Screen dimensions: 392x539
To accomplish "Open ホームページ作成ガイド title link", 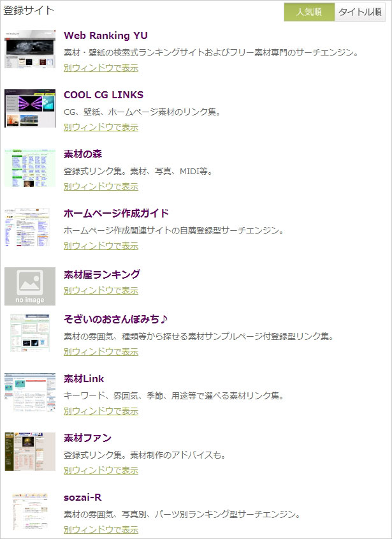I will pyautogui.click(x=116, y=214).
